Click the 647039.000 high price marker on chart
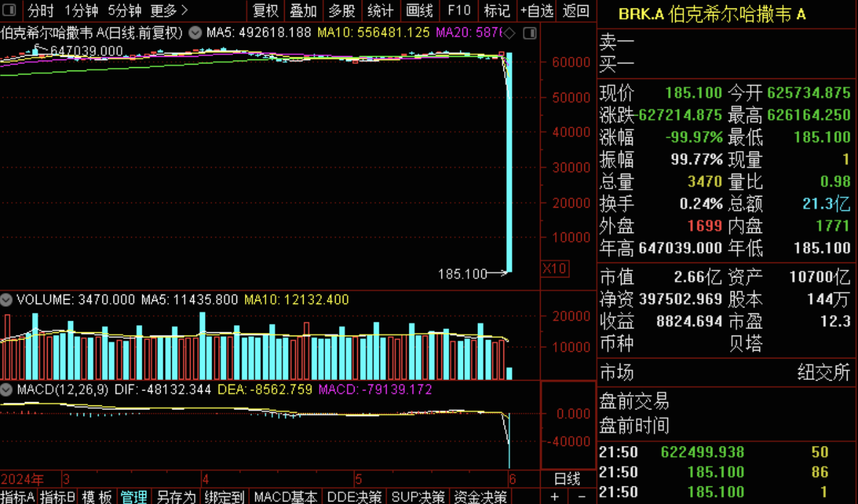This screenshot has height=504, width=858. point(86,51)
